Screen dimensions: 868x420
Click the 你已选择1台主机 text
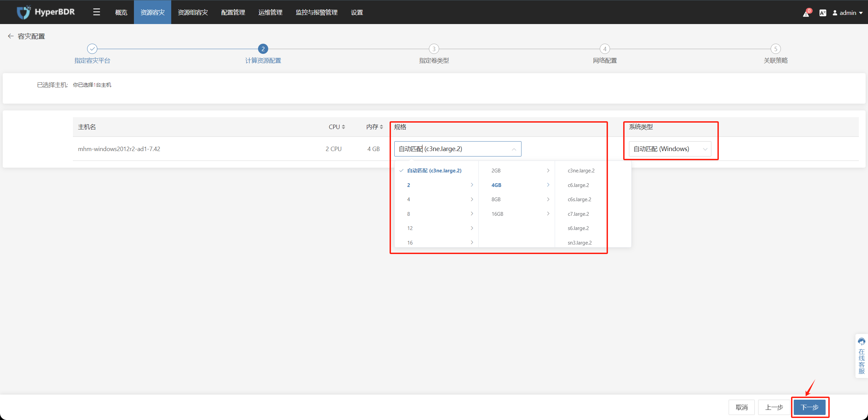(x=92, y=85)
